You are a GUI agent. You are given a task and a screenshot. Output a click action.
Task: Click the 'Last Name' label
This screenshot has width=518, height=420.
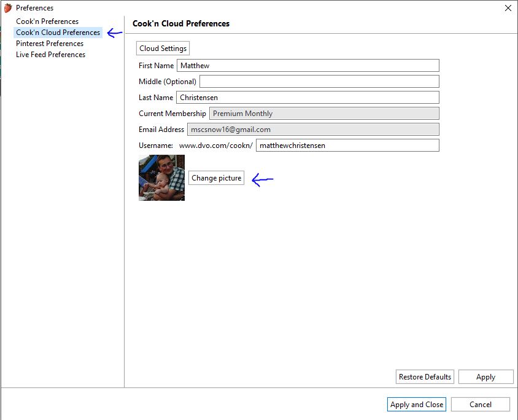pyautogui.click(x=156, y=98)
